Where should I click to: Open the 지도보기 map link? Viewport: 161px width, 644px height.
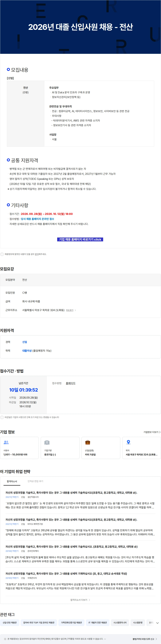(x=69, y=310)
